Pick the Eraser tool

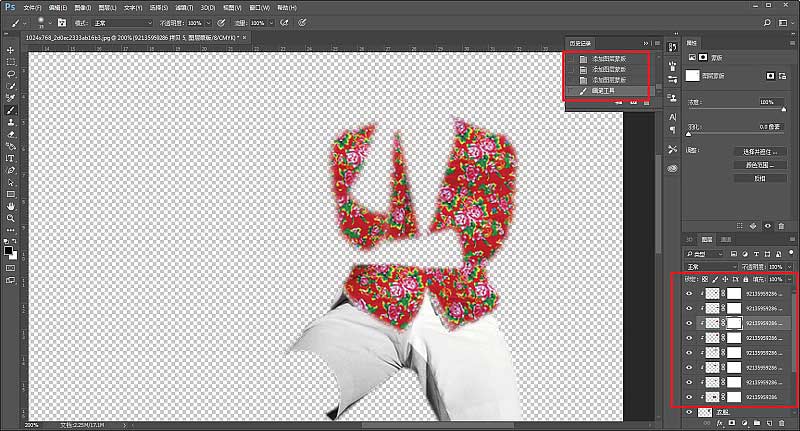point(11,134)
